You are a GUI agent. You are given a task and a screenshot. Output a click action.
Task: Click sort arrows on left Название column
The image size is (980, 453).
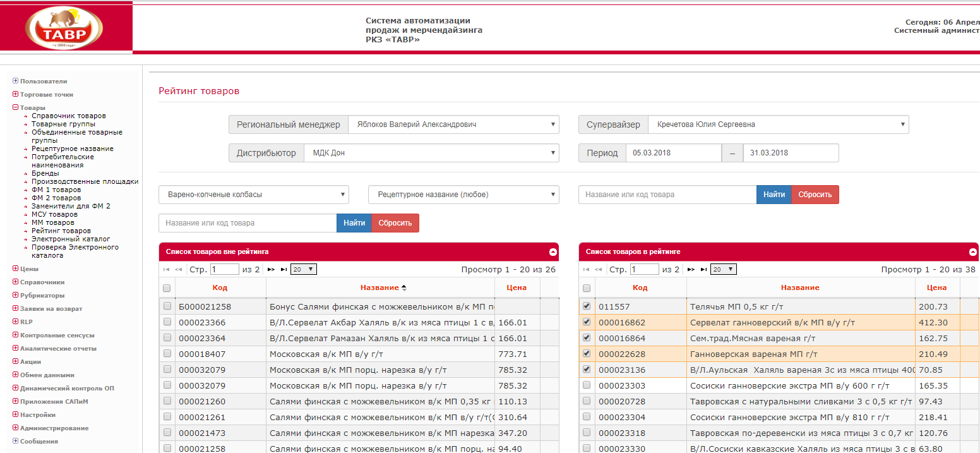404,288
